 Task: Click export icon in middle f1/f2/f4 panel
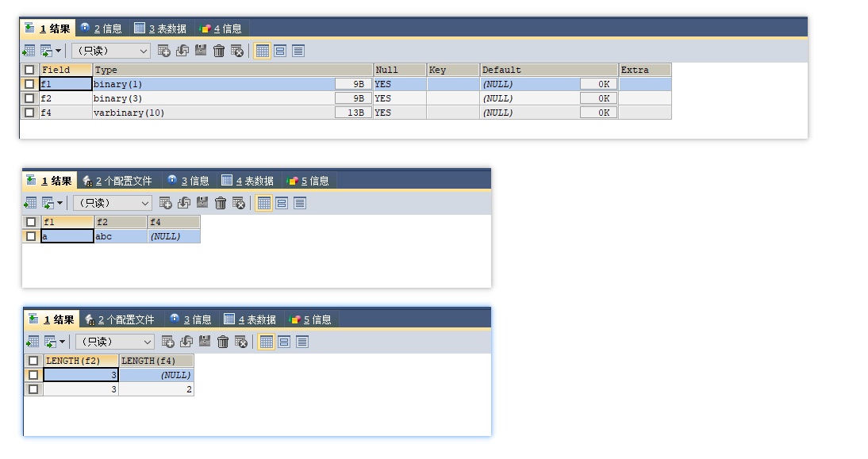pos(30,203)
